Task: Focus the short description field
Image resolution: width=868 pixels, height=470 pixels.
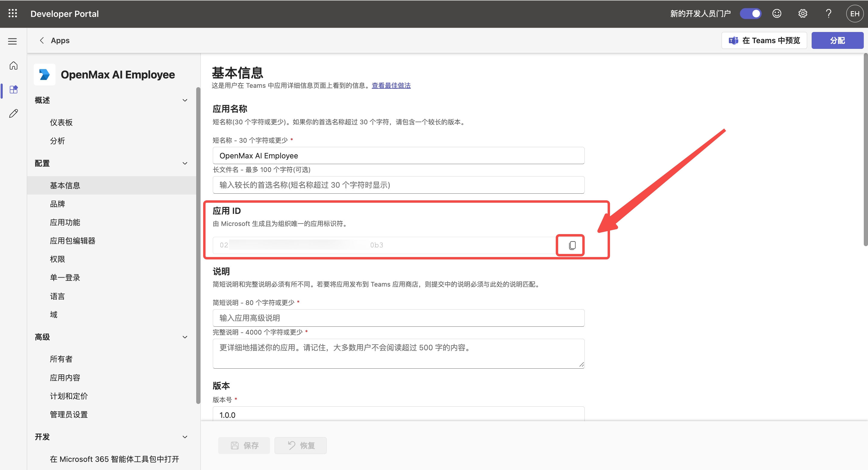Action: [x=398, y=318]
